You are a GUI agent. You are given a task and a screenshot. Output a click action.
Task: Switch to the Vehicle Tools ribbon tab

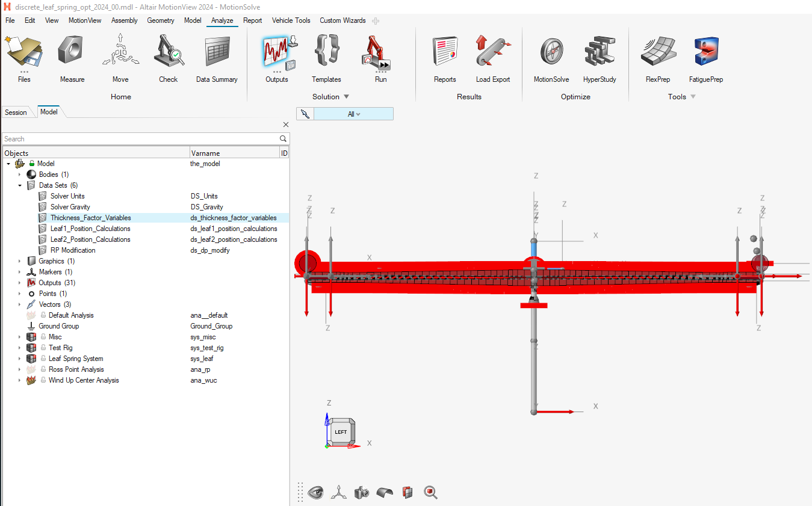[x=291, y=20]
